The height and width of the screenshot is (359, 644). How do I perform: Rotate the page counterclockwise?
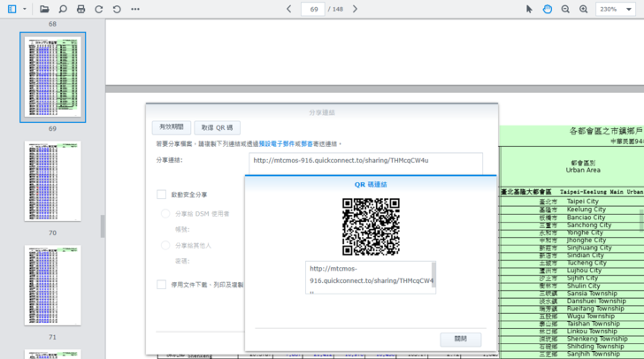pyautogui.click(x=116, y=9)
